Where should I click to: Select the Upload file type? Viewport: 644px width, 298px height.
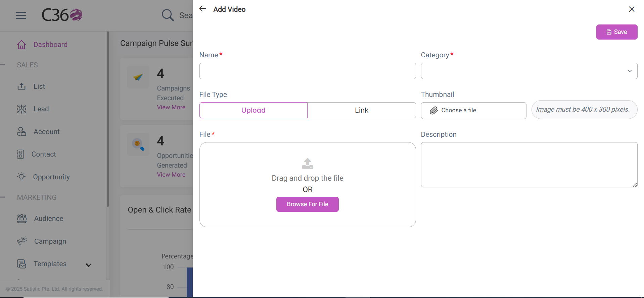(254, 110)
